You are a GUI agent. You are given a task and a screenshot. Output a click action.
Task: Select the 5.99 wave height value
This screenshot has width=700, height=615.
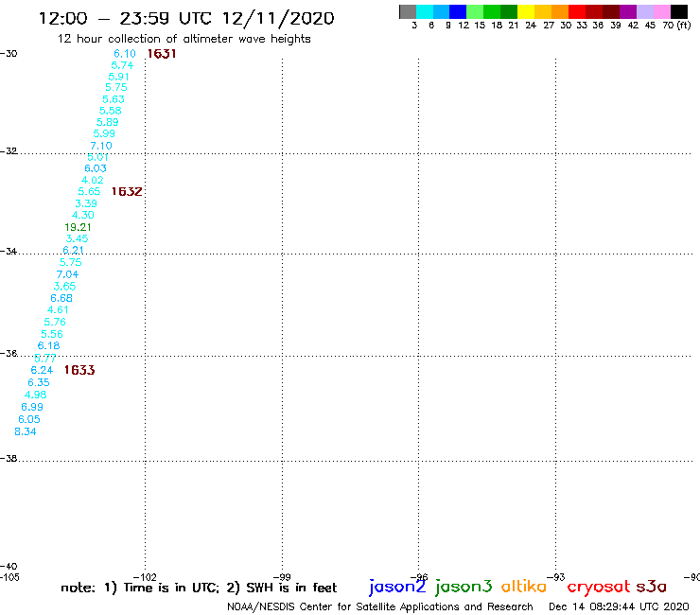point(104,133)
